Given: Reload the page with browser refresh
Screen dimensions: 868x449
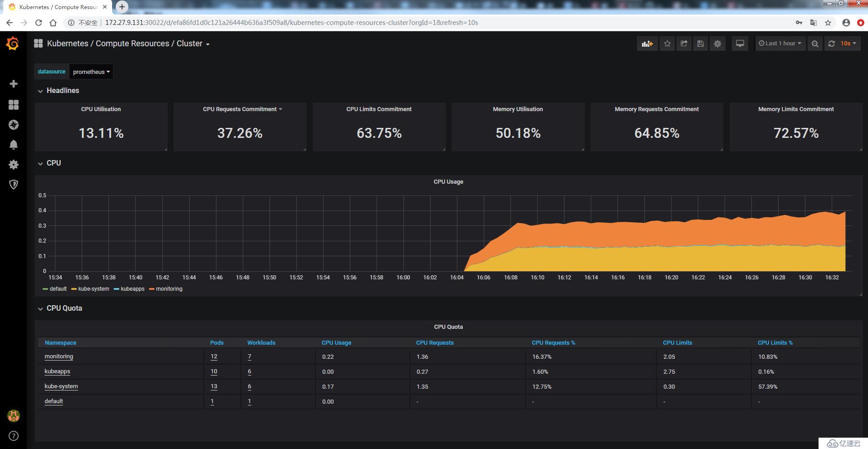Looking at the screenshot, I should (39, 23).
